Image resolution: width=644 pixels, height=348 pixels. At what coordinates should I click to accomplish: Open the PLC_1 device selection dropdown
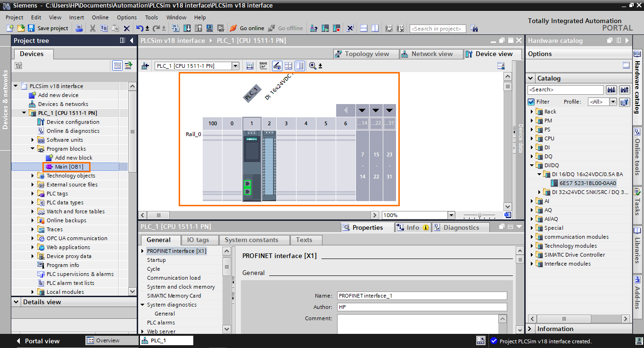(235, 65)
